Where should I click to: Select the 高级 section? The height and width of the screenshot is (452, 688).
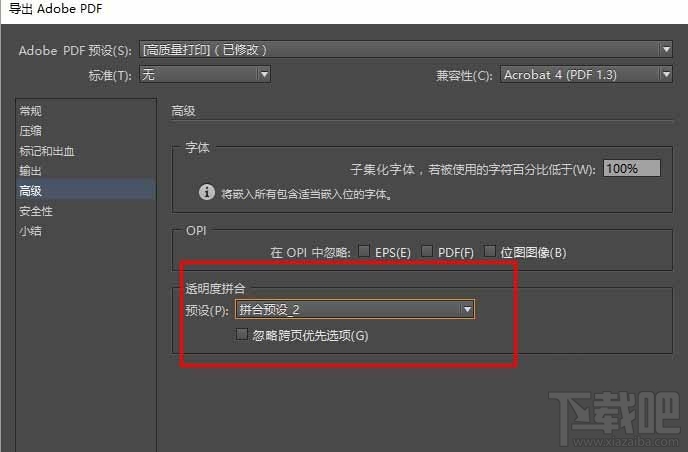coord(86,191)
